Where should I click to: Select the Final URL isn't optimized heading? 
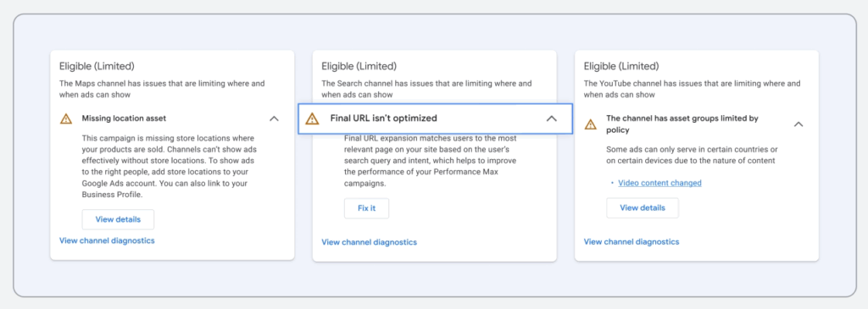(384, 119)
